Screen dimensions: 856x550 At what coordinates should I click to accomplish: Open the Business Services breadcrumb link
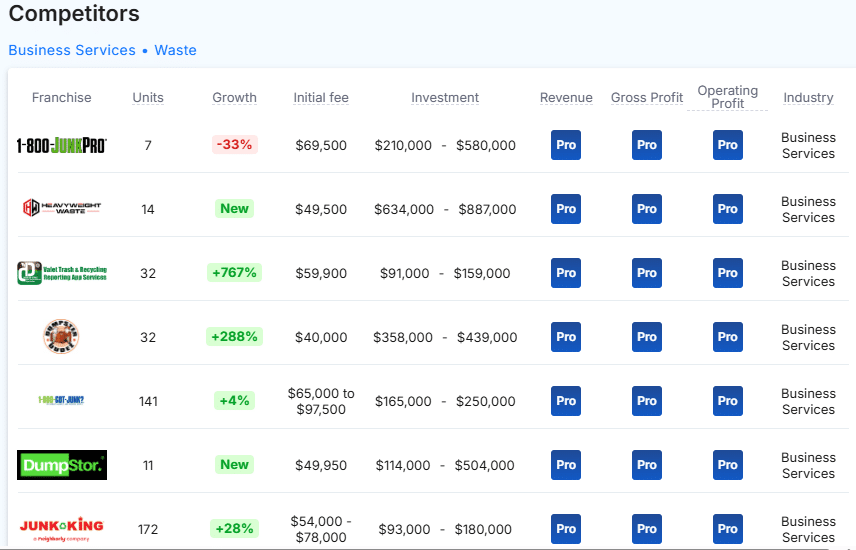click(x=72, y=50)
